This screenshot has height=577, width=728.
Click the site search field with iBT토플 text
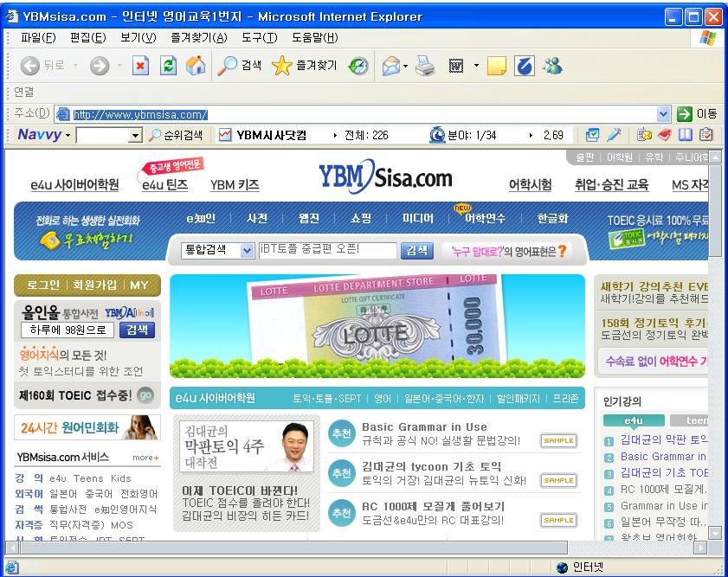327,251
